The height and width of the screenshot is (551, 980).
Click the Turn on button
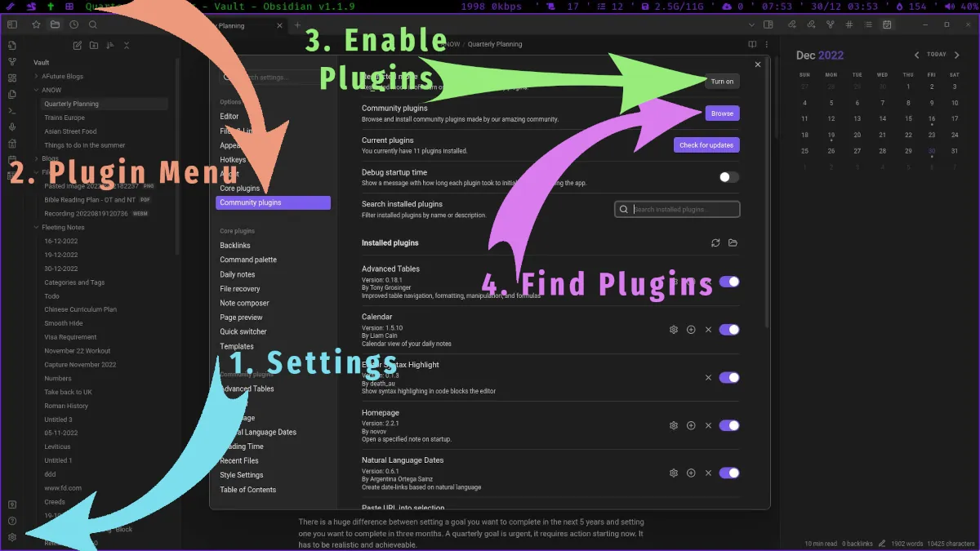[x=722, y=82]
